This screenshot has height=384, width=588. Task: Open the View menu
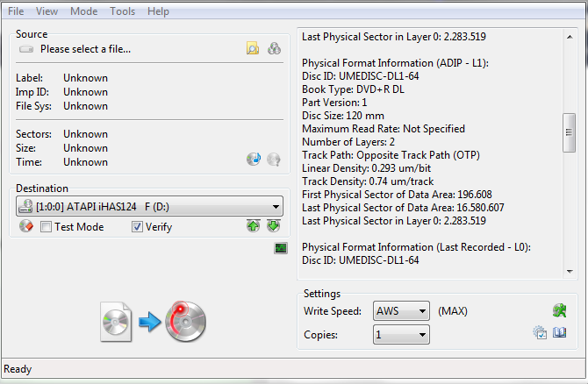pyautogui.click(x=47, y=11)
